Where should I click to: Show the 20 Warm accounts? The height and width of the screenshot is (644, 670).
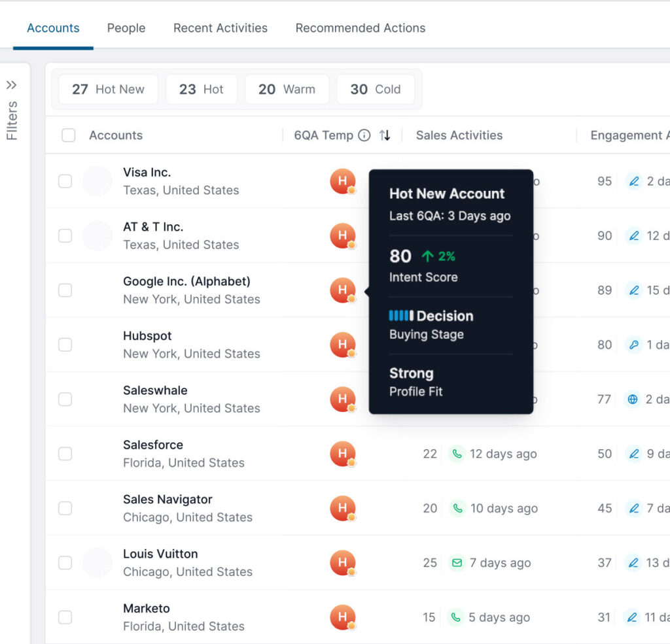tap(286, 90)
